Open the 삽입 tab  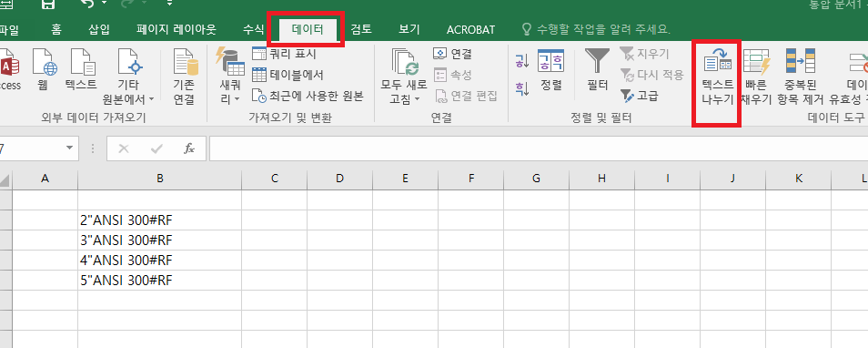[x=99, y=29]
